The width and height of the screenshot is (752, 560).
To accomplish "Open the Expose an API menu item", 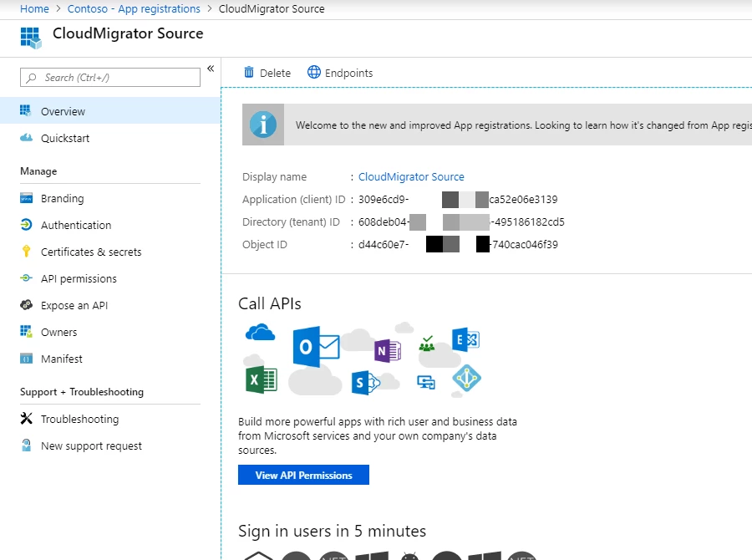I will [110, 305].
